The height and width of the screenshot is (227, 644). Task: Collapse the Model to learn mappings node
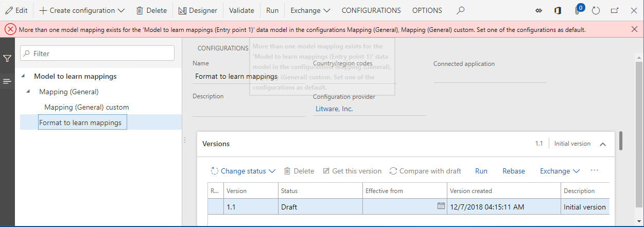(x=23, y=76)
